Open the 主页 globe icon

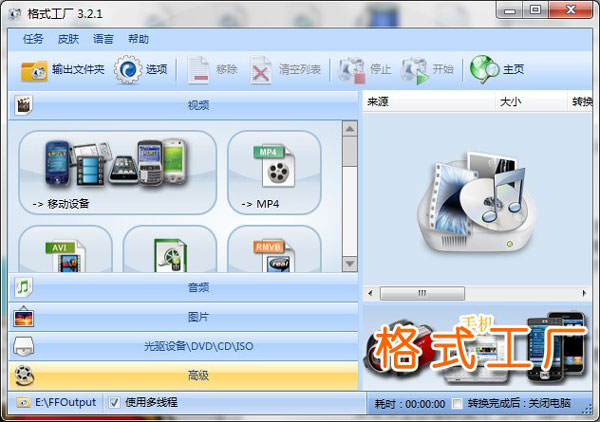tap(484, 70)
